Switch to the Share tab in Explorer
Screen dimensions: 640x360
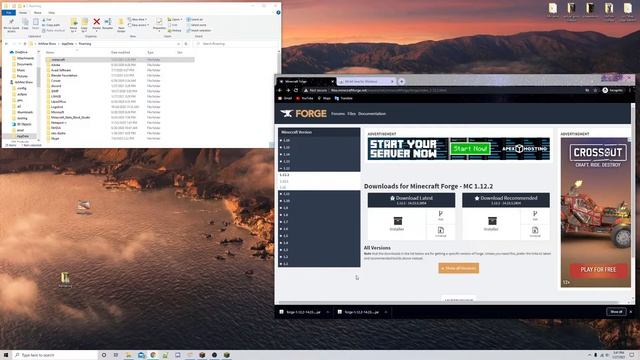click(38, 13)
